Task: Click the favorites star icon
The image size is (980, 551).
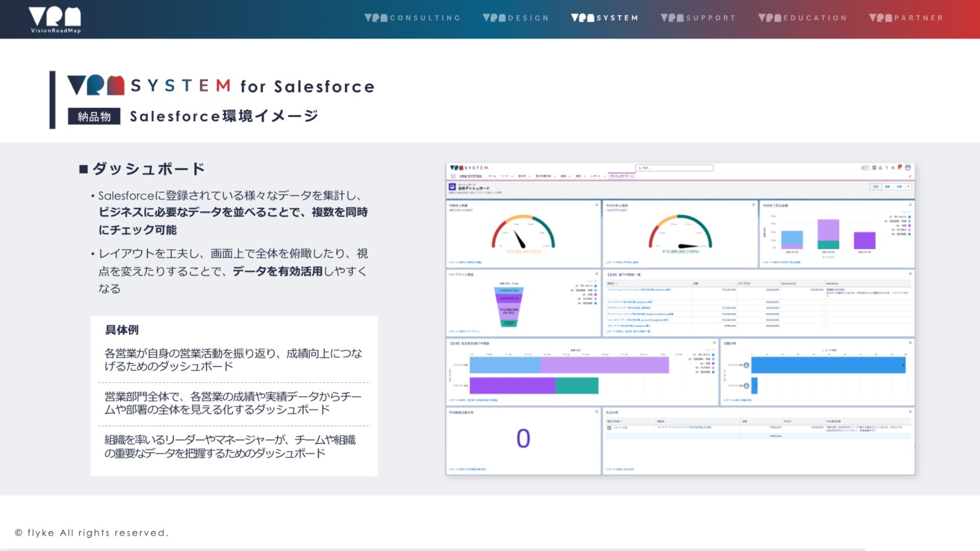Action: coord(863,168)
